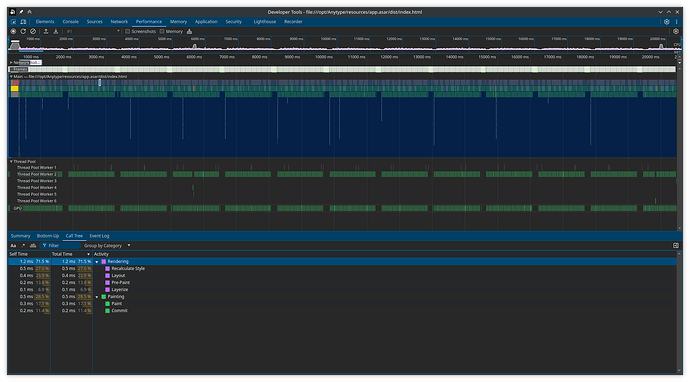Click the Call Tree tab

coord(74,236)
